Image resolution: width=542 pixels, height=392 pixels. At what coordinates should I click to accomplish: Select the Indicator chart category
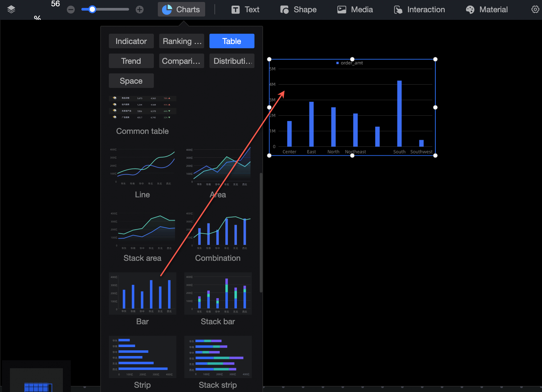coord(131,41)
